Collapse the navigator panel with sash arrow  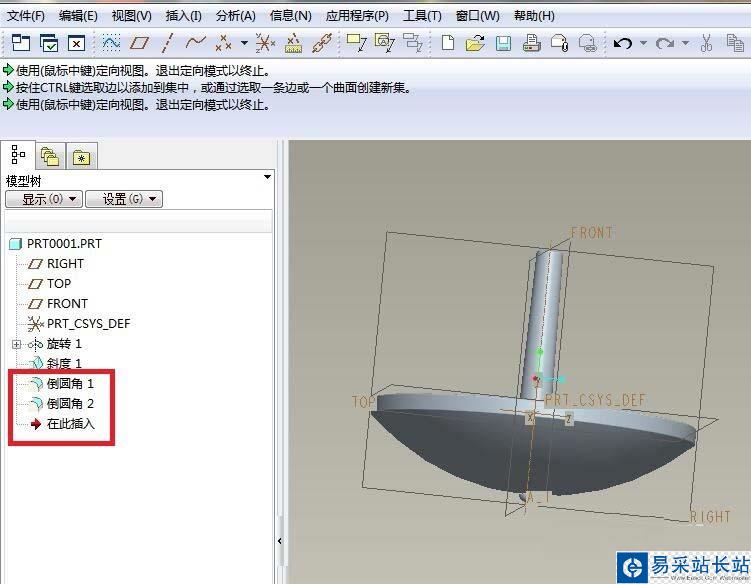coord(280,541)
